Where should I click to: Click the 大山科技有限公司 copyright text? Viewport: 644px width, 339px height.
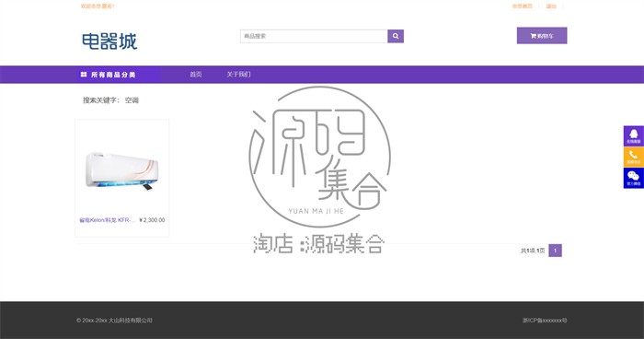[114, 320]
